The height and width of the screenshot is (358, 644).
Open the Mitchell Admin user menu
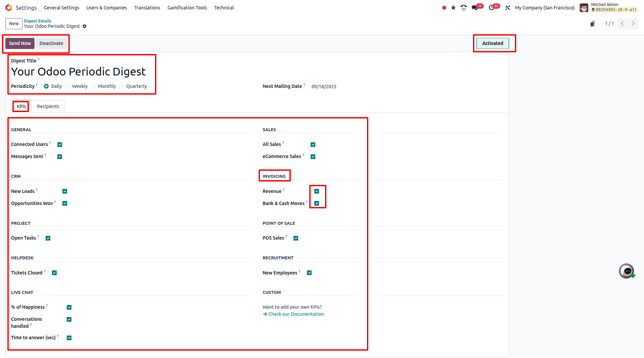pos(609,7)
